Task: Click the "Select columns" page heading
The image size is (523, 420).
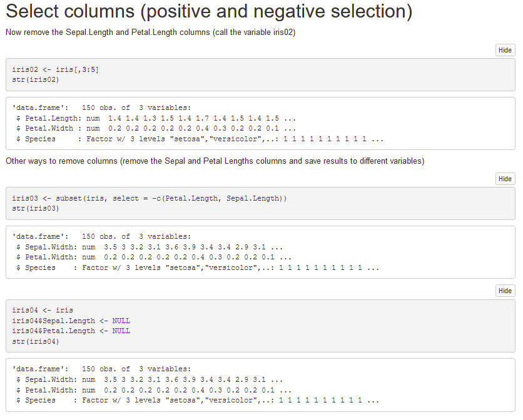Action: click(x=208, y=12)
